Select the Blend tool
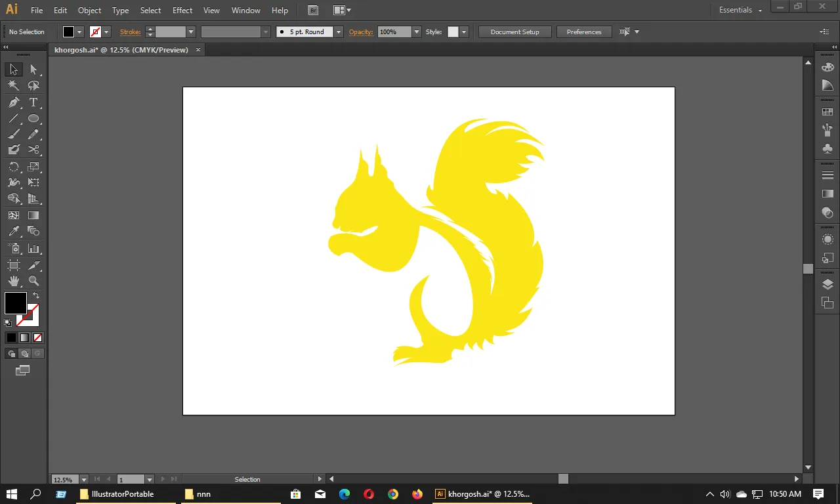The width and height of the screenshot is (840, 504). tap(33, 231)
